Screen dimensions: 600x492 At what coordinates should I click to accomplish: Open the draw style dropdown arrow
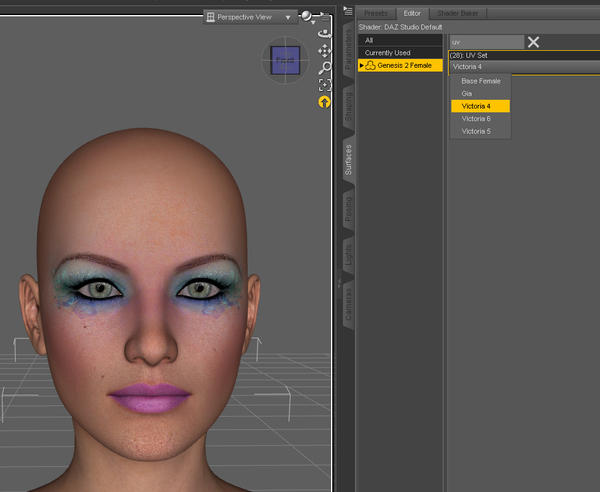313,22
